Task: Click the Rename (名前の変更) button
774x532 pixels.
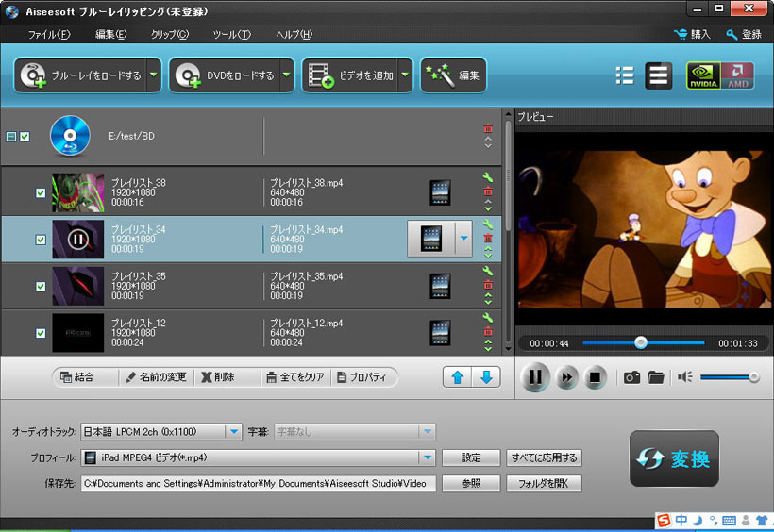Action: (x=157, y=377)
